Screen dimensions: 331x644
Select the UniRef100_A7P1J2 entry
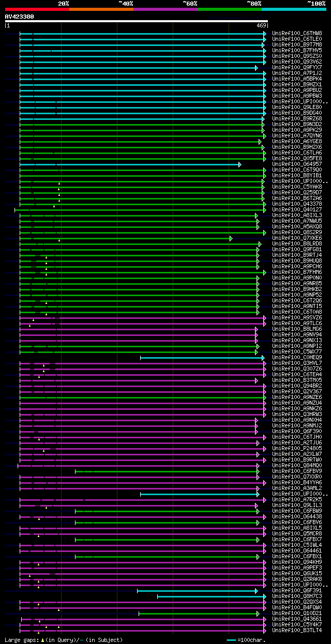297,73
